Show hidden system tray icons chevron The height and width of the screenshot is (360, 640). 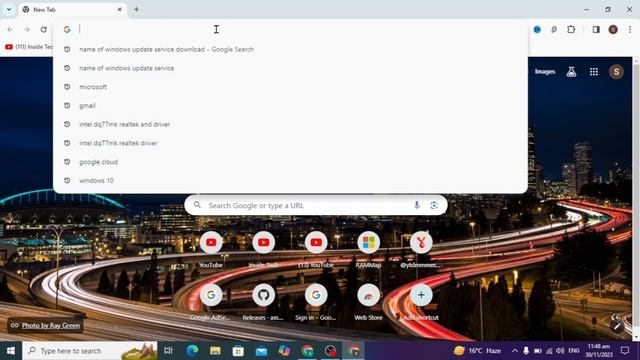(x=515, y=351)
